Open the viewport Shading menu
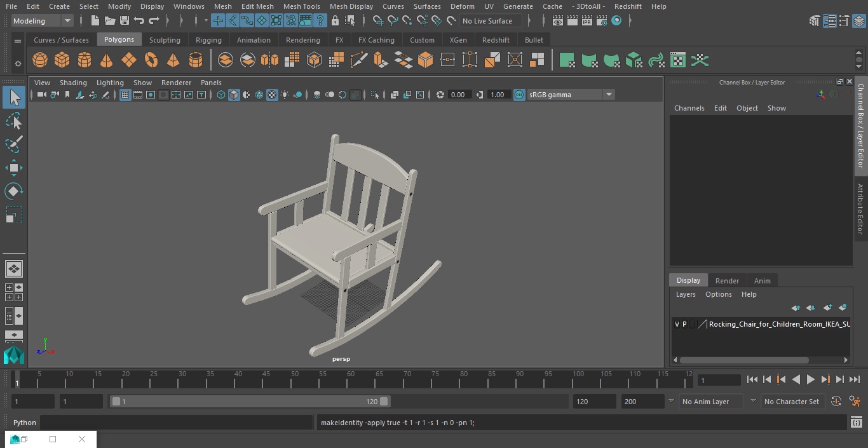Screen dimensions: 868x448 (x=73, y=83)
